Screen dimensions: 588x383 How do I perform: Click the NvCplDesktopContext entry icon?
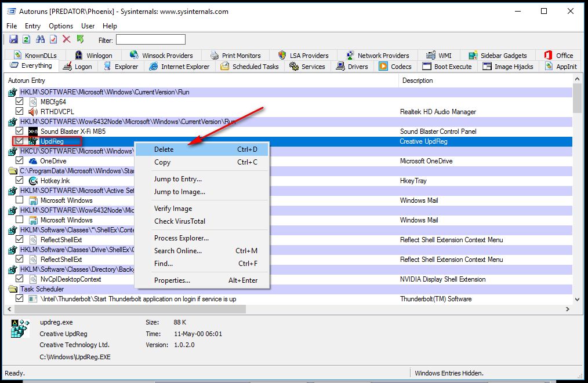[x=33, y=279]
